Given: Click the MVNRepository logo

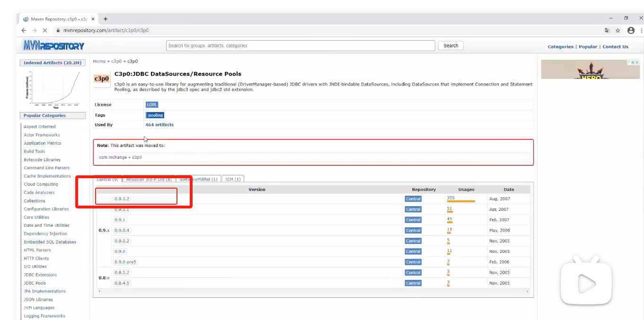Looking at the screenshot, I should [53, 46].
